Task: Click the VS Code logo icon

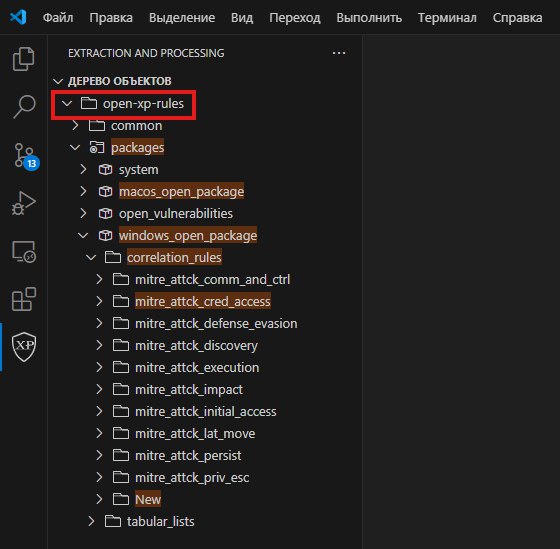Action: 18,17
